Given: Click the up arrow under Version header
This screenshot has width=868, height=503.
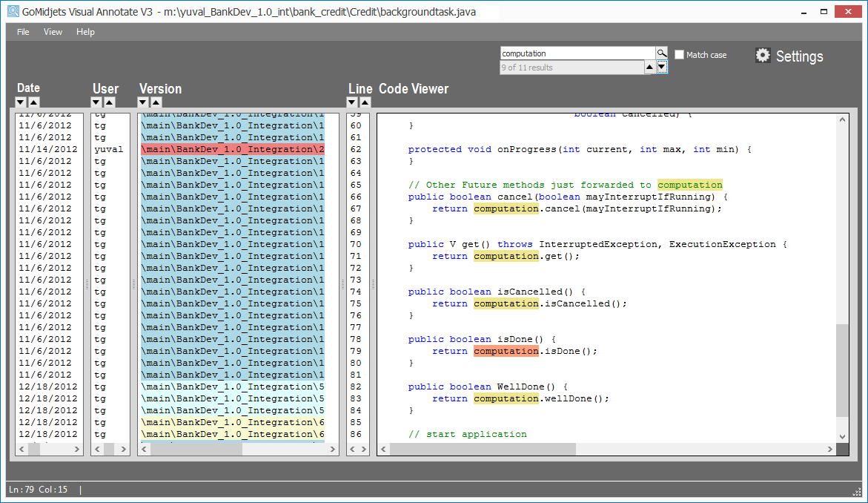Looking at the screenshot, I should click(x=157, y=102).
